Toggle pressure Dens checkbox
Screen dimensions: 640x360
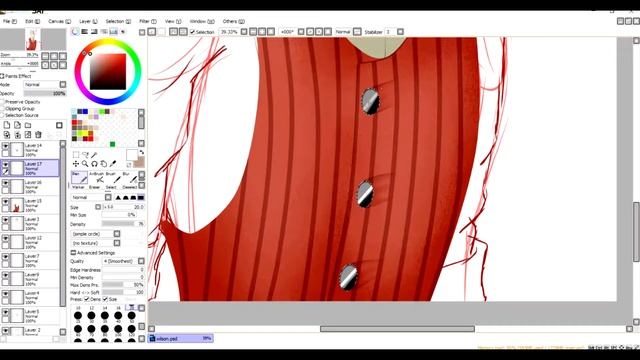pos(87,299)
